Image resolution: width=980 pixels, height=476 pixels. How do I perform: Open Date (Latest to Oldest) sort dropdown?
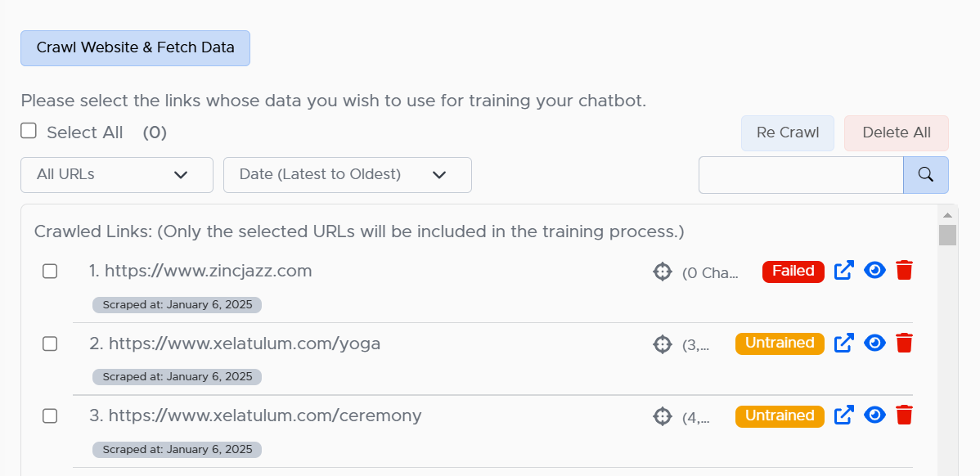[348, 175]
